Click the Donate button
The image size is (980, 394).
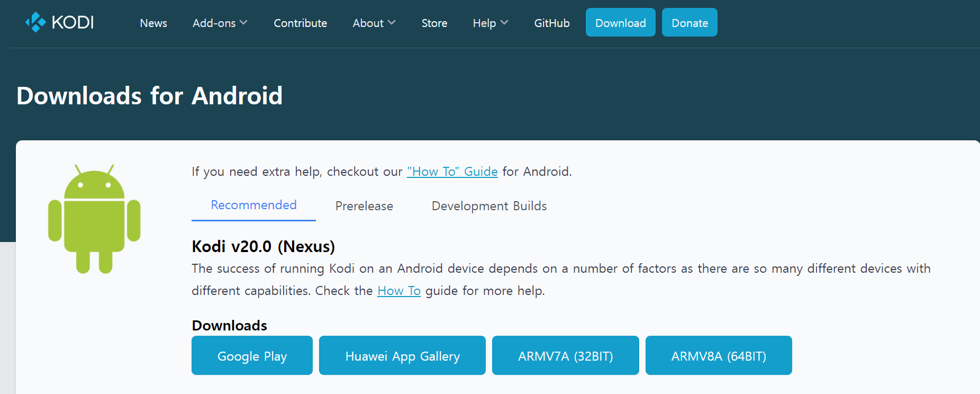(689, 22)
